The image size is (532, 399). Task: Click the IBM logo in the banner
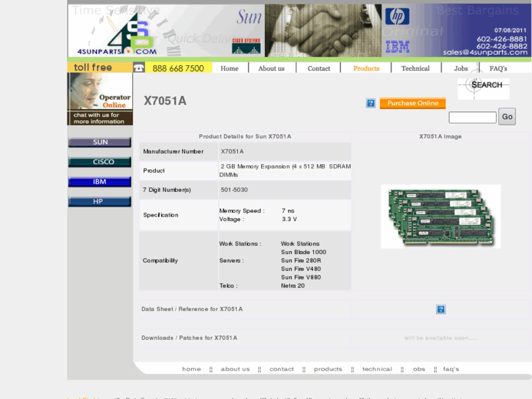pyautogui.click(x=397, y=47)
